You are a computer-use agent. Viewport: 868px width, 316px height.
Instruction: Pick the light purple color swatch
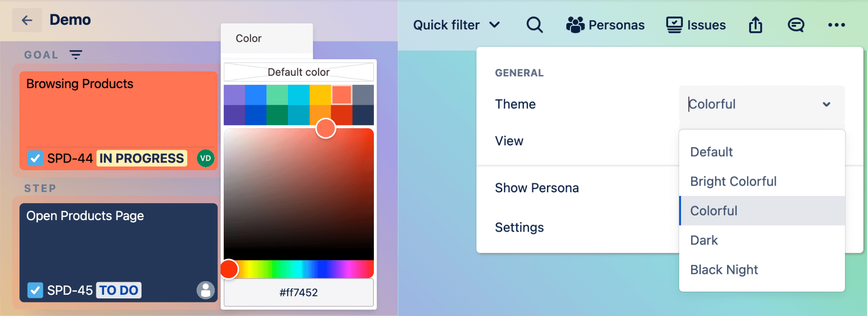pyautogui.click(x=234, y=95)
